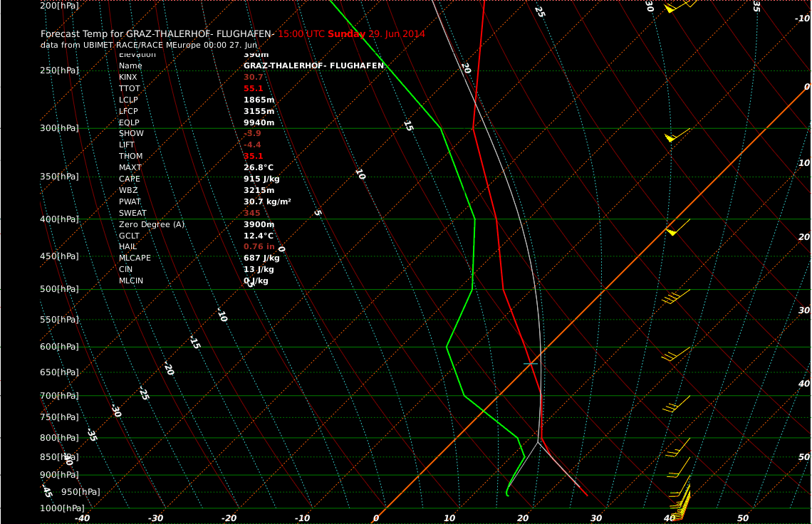Click the THOM value 35.1
The width and height of the screenshot is (812, 524).
[254, 157]
